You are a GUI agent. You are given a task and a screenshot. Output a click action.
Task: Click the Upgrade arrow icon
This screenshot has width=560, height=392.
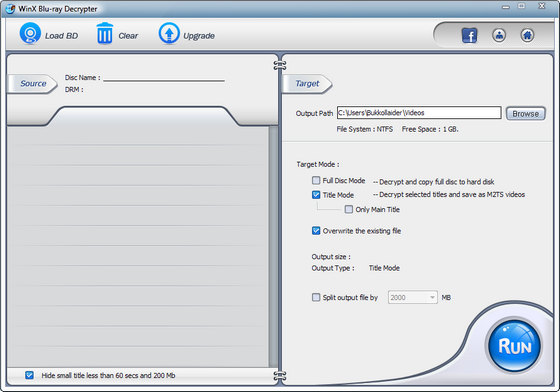(169, 33)
